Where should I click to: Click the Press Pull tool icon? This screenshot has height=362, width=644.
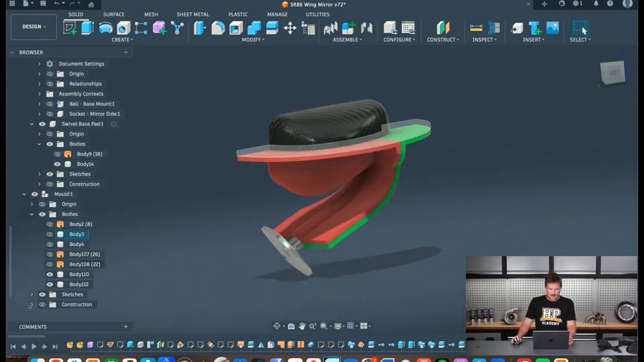200,27
